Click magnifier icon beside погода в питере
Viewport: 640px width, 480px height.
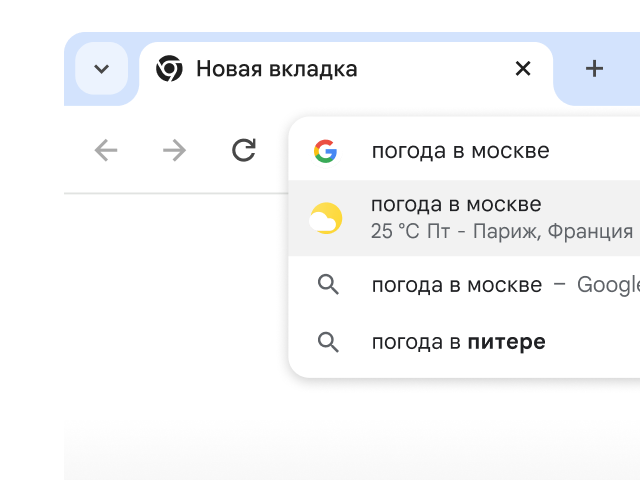point(327,342)
